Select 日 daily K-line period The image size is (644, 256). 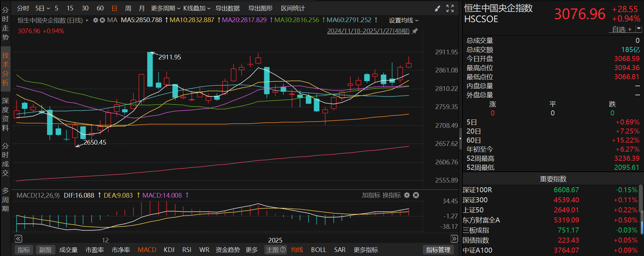[x=114, y=8]
